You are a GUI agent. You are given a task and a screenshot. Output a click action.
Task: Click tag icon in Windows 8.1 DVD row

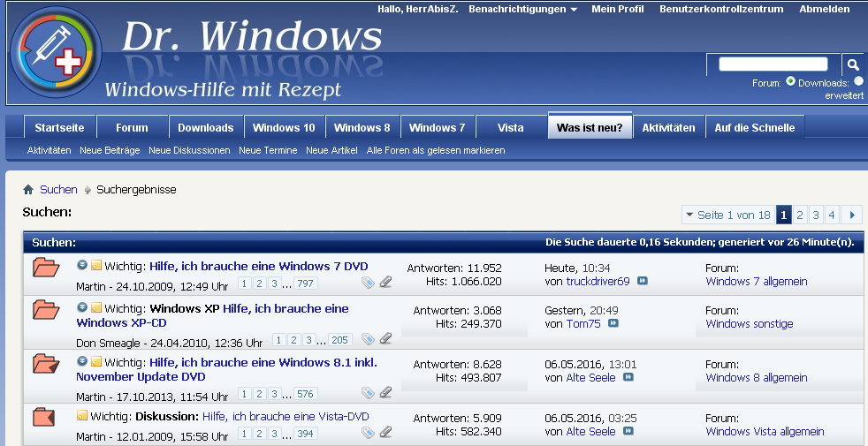[368, 393]
